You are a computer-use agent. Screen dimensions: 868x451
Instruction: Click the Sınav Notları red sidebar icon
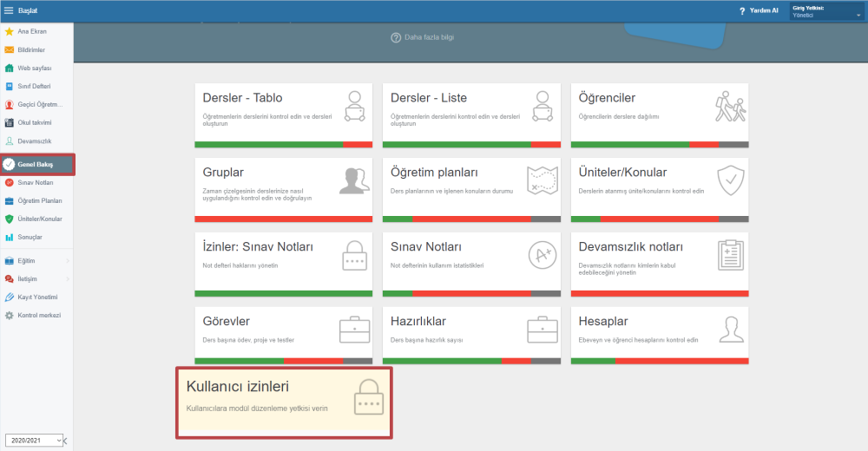(x=9, y=183)
